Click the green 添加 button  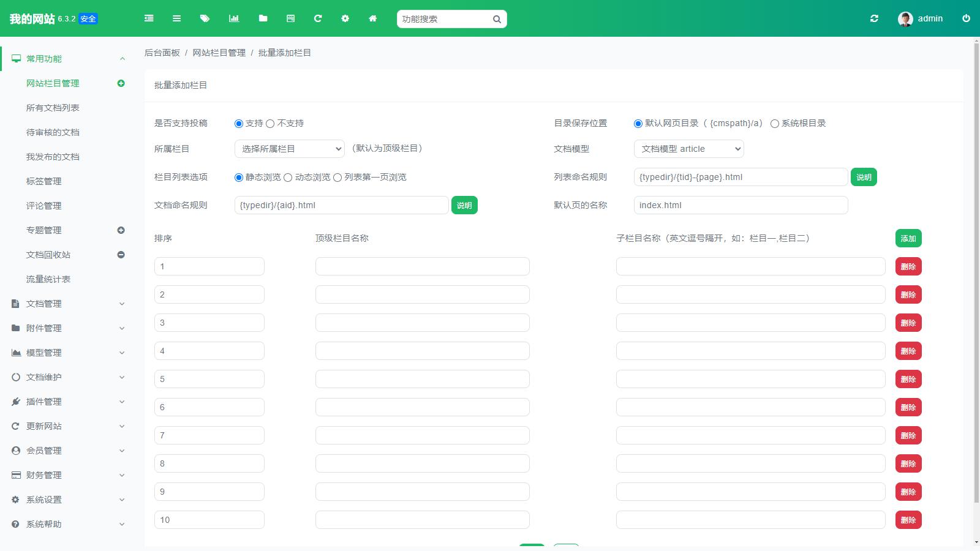click(x=908, y=238)
